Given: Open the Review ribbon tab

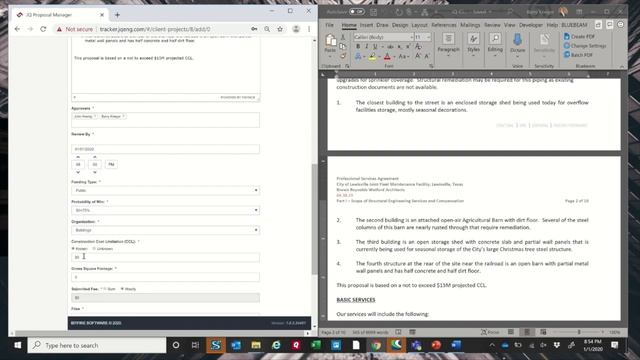Looking at the screenshot, I should coord(492,25).
